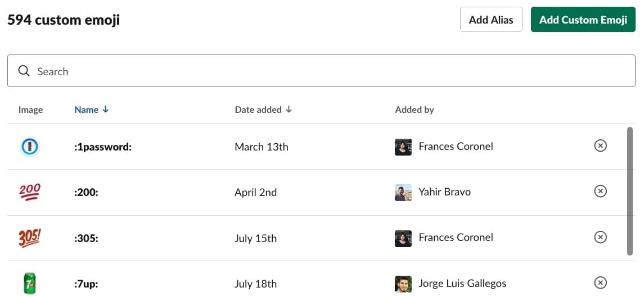Click the red 200 emoji image

coord(30,192)
